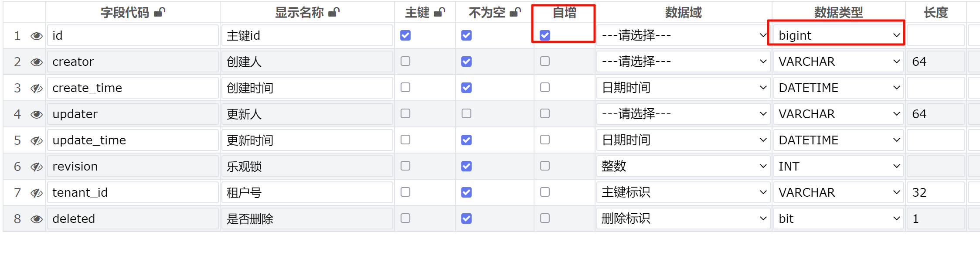Toggle eye visibility icon for id row

37,36
